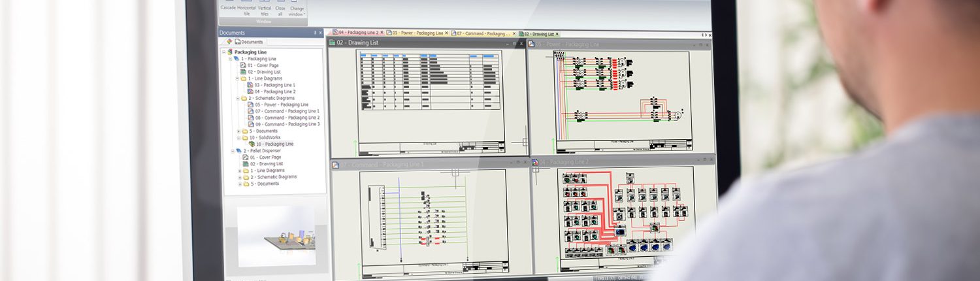Click the drawing list table in 02 - Drawing List window

click(x=429, y=81)
